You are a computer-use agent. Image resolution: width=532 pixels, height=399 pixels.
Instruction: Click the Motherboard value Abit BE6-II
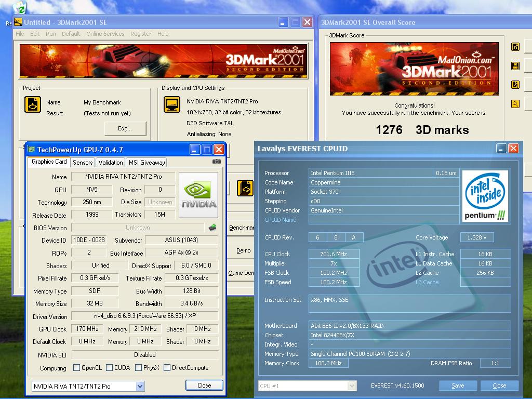click(x=409, y=326)
